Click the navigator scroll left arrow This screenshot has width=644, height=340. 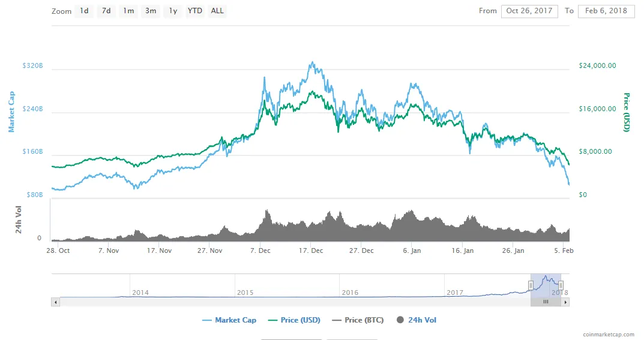click(55, 302)
